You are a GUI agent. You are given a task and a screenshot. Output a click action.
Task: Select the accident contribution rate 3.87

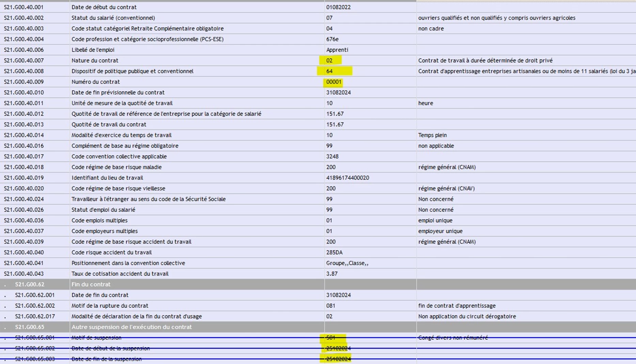pos(332,274)
